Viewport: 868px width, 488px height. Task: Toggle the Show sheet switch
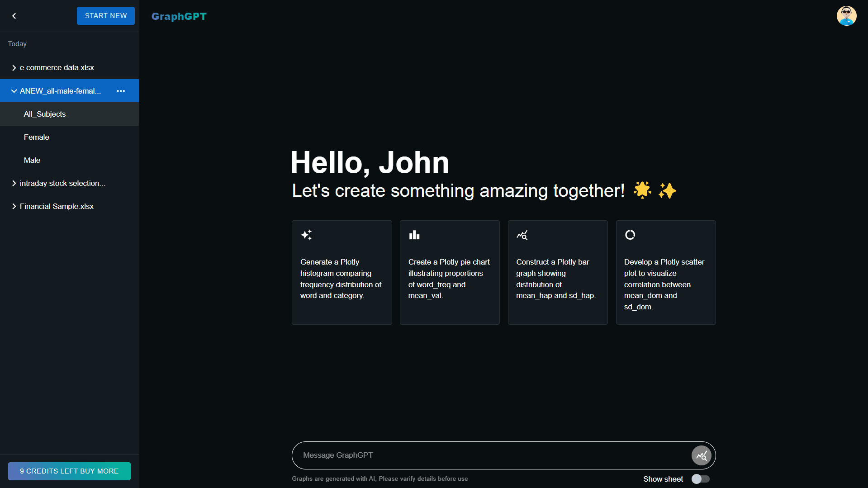coord(701,479)
